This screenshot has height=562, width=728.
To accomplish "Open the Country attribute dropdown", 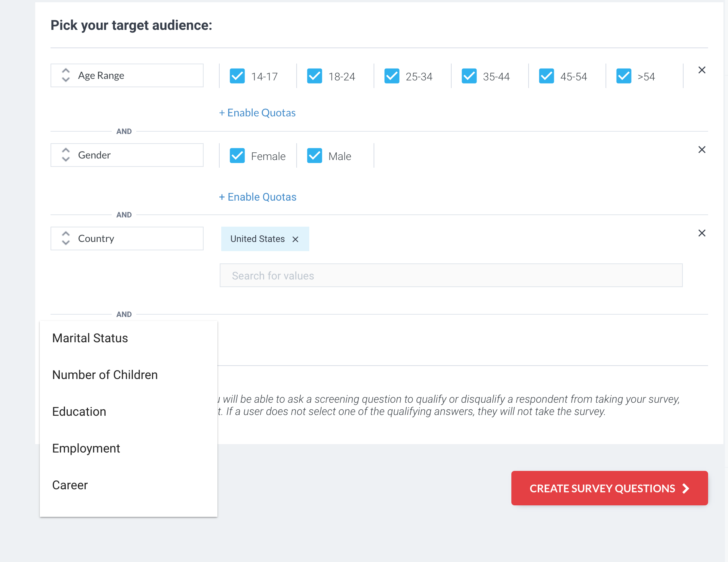I will tap(127, 239).
